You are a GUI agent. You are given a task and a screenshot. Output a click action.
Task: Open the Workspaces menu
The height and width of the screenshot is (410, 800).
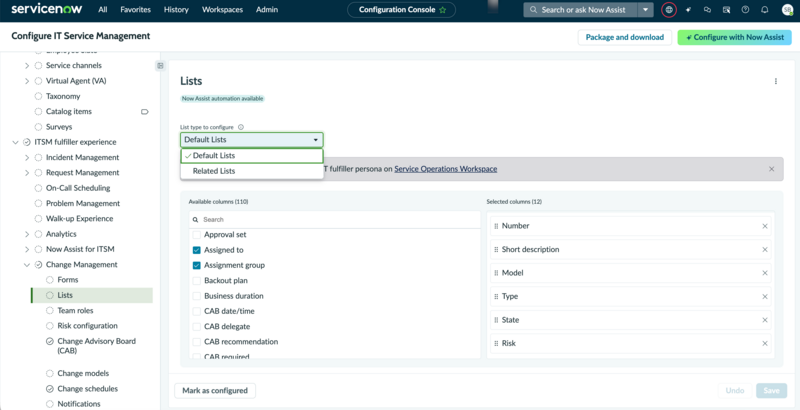(222, 10)
